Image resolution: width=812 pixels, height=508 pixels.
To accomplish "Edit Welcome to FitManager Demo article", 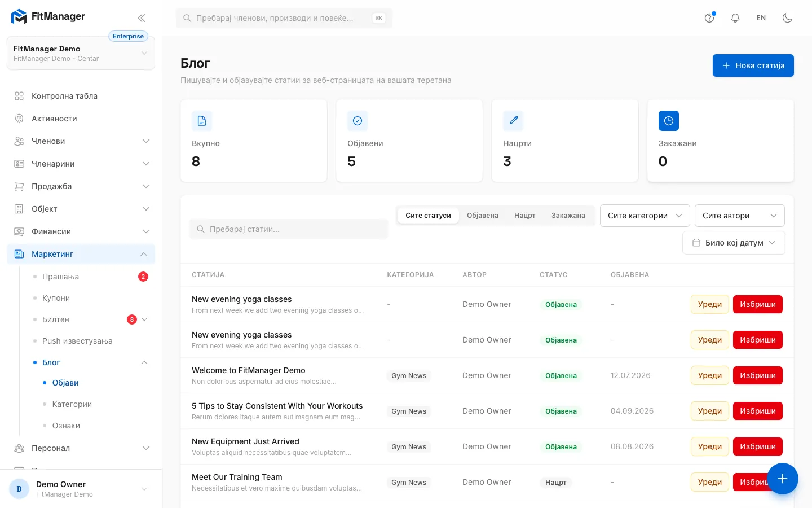I will point(710,375).
